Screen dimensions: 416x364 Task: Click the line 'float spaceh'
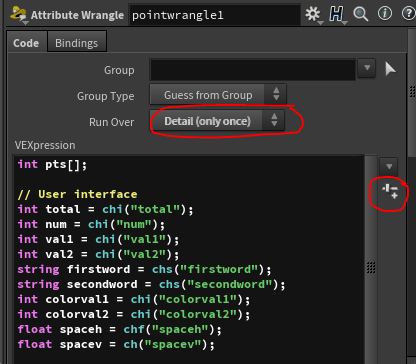[120, 330]
